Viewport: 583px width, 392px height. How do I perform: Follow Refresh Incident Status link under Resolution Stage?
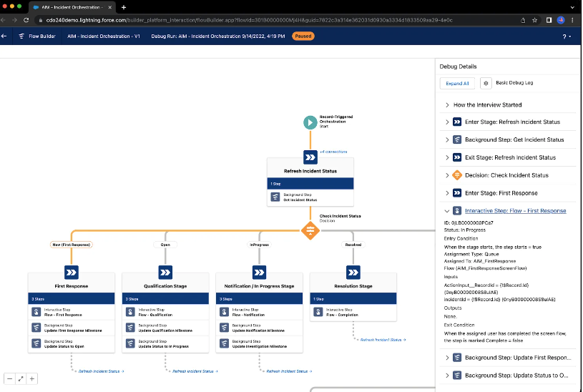click(383, 340)
